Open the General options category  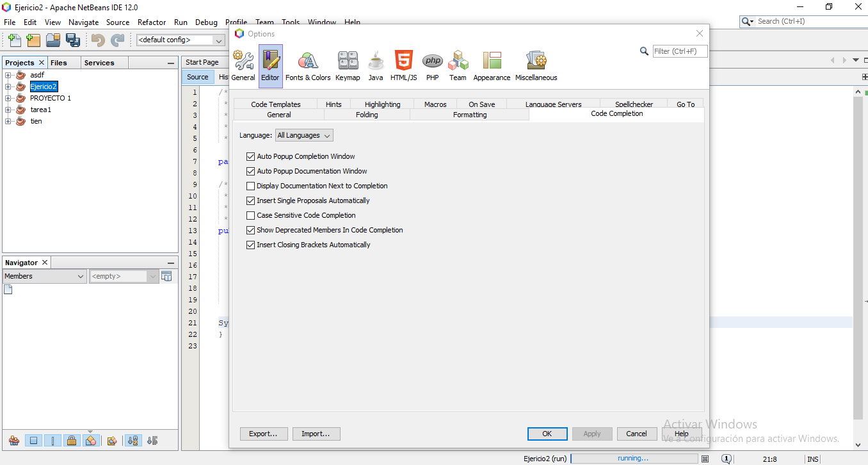(243, 66)
